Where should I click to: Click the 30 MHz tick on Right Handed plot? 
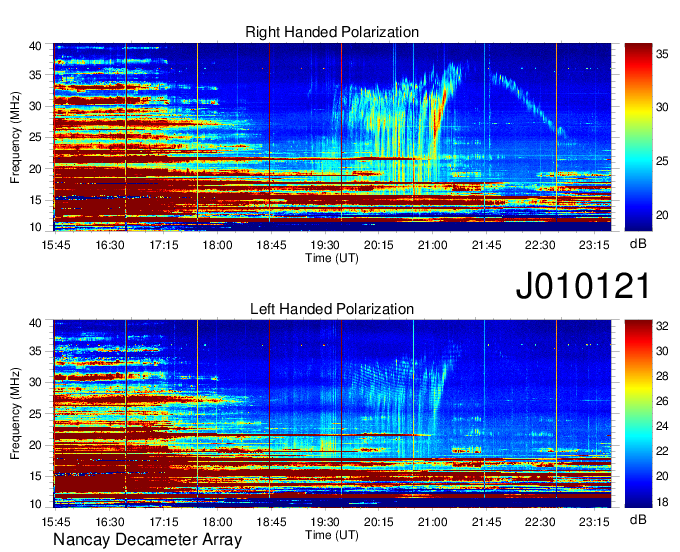35,106
